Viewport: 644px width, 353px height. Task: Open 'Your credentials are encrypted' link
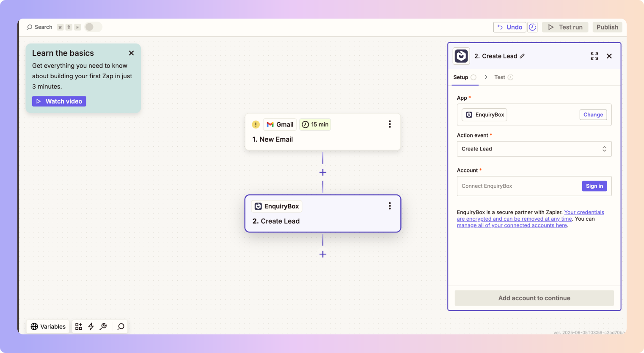pos(531,216)
